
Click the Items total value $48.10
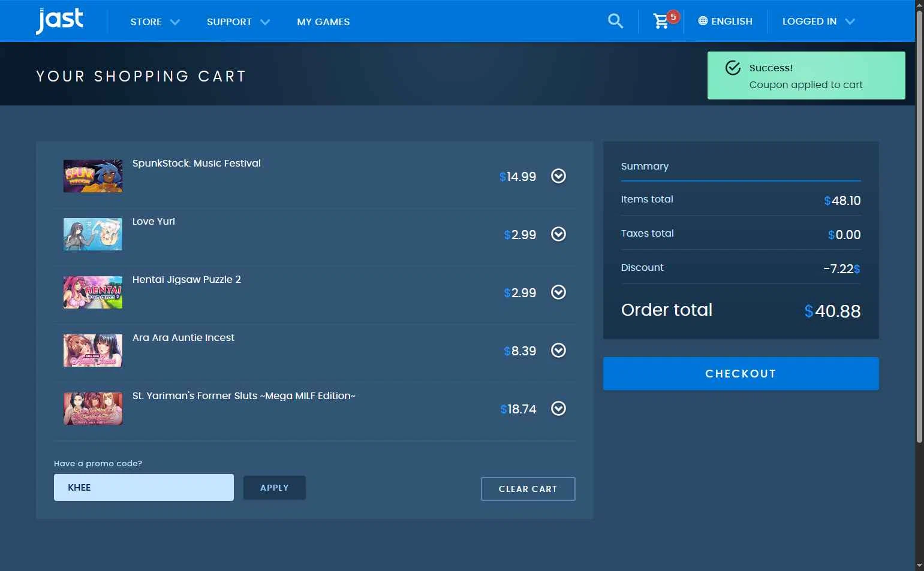click(x=842, y=201)
